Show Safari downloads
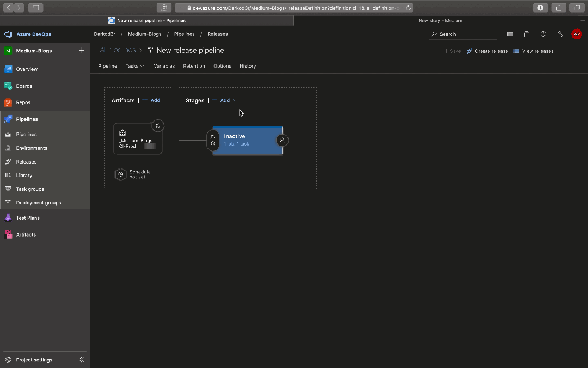588x368 pixels. [x=541, y=8]
